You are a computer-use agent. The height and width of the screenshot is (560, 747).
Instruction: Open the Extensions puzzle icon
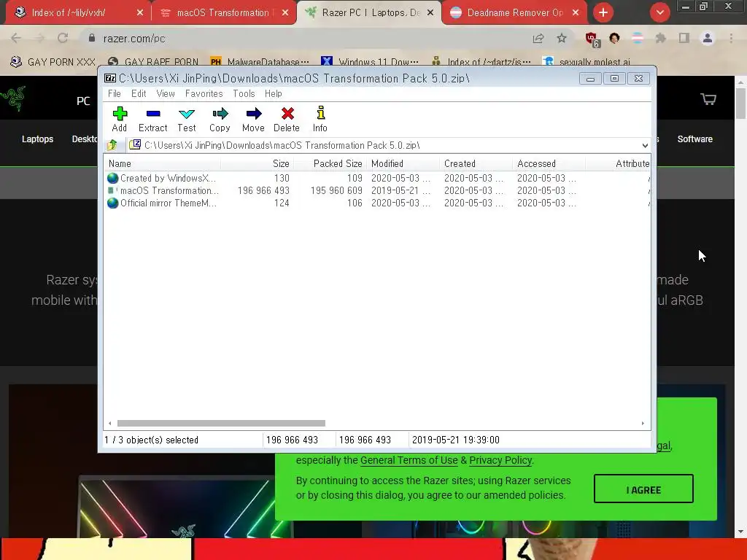coord(660,39)
